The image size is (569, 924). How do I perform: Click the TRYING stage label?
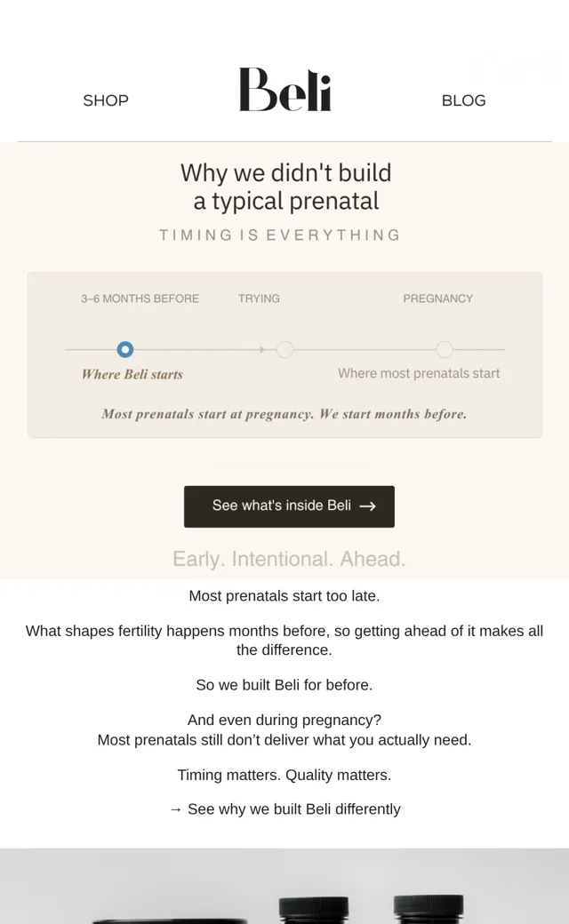coord(259,299)
